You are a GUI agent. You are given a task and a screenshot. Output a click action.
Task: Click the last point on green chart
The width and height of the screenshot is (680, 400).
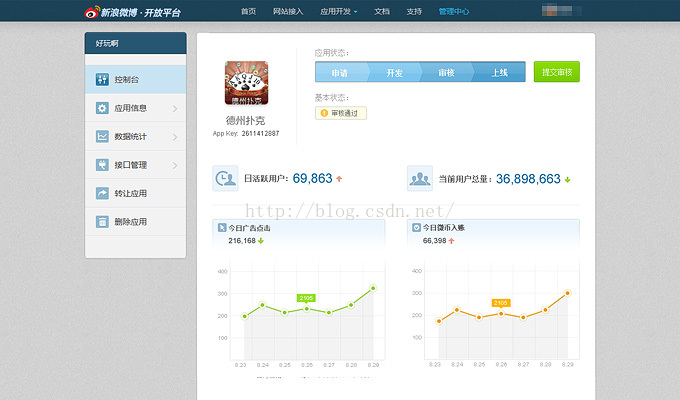[x=373, y=288]
